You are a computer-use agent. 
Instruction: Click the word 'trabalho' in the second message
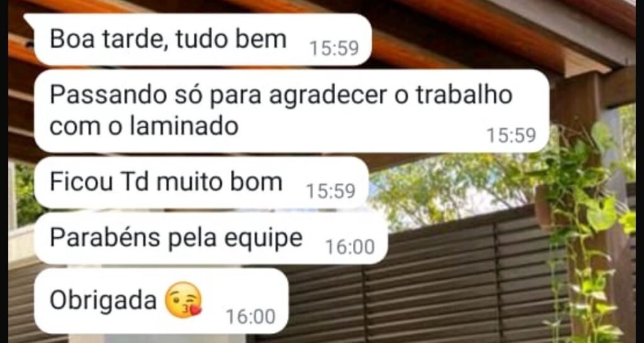click(x=464, y=96)
